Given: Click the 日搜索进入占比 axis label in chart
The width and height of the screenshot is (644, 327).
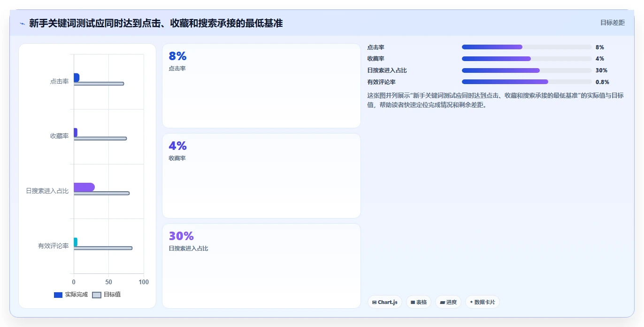Looking at the screenshot, I should point(47,191).
